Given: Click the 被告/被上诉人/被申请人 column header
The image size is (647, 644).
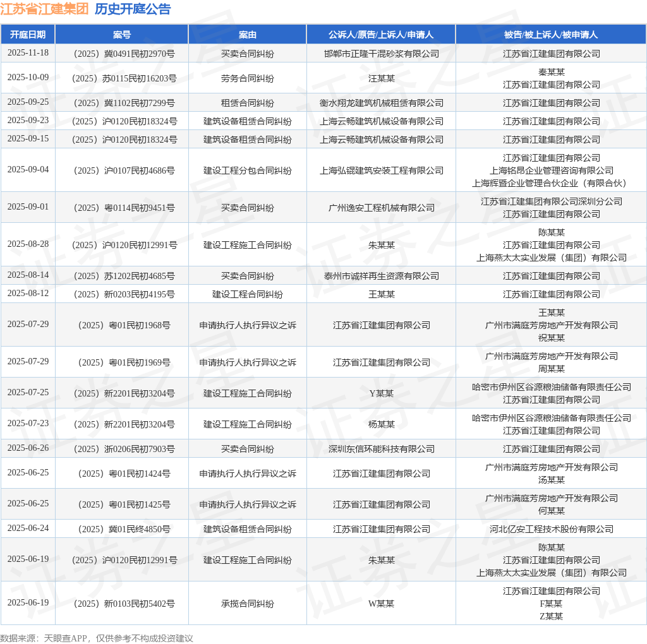Looking at the screenshot, I should point(551,35).
